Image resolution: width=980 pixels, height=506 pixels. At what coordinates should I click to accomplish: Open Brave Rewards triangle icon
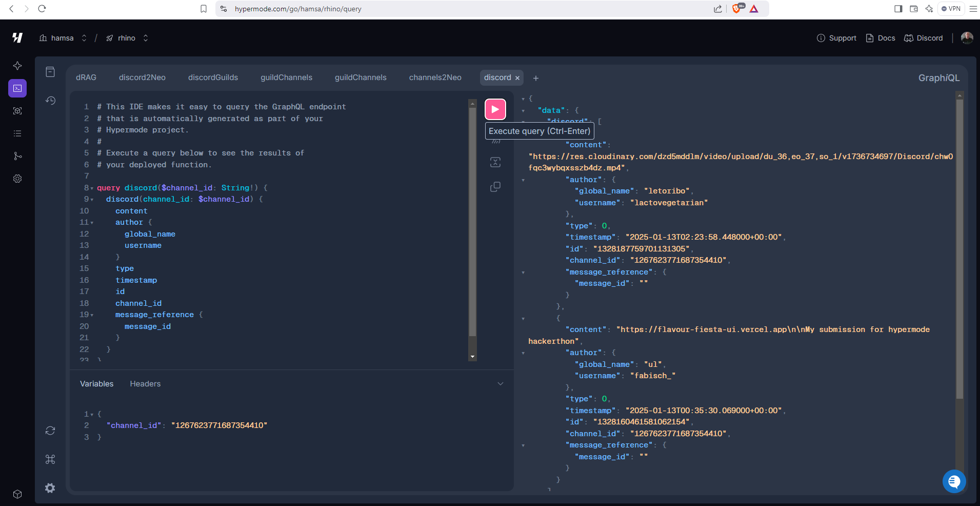(754, 9)
